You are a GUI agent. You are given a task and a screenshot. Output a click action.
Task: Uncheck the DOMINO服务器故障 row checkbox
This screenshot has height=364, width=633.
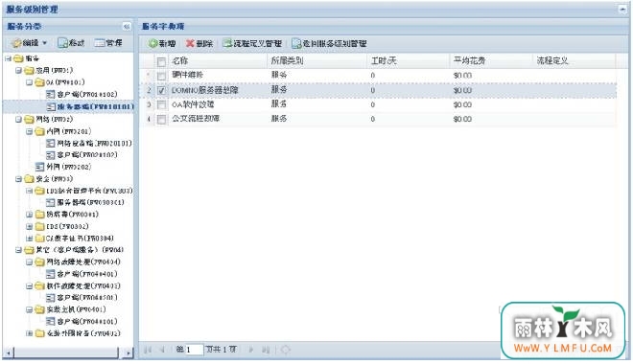161,90
